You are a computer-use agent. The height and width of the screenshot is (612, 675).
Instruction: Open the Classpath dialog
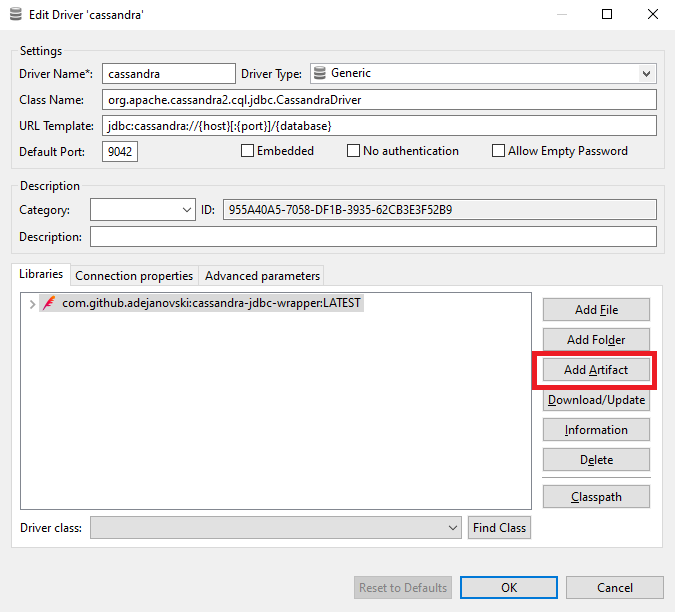coord(596,497)
